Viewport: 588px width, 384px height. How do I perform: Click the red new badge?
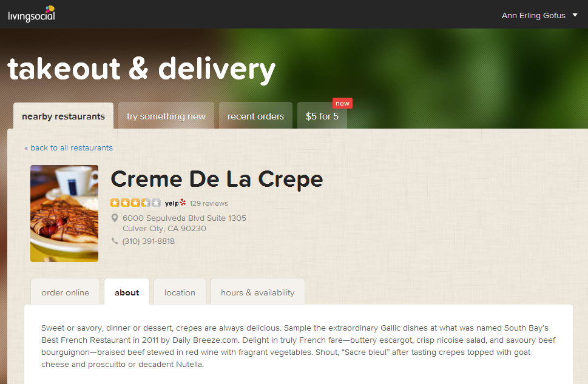(342, 103)
